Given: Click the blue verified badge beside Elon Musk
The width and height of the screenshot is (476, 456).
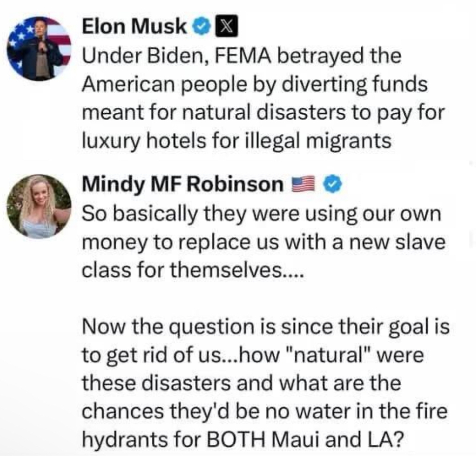Looking at the screenshot, I should pos(201,28).
